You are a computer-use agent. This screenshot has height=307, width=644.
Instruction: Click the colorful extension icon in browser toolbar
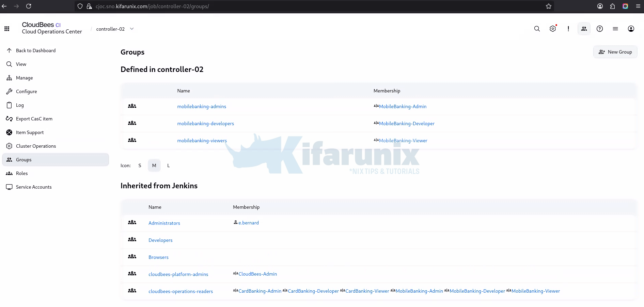(x=625, y=6)
